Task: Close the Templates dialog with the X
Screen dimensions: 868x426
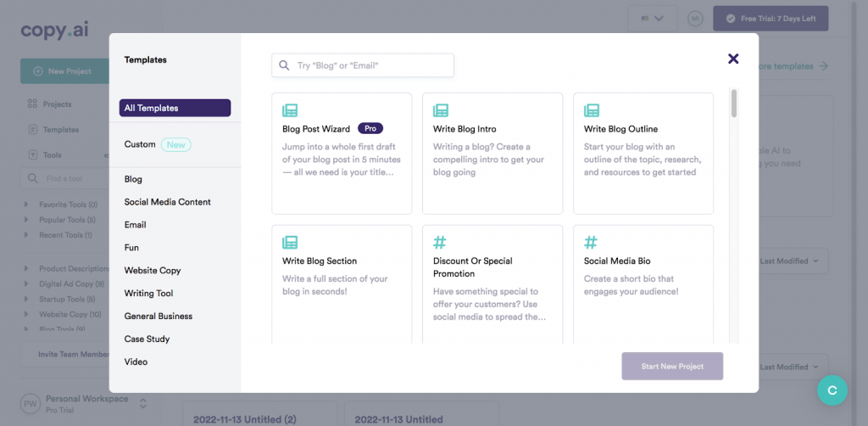Action: [x=733, y=59]
